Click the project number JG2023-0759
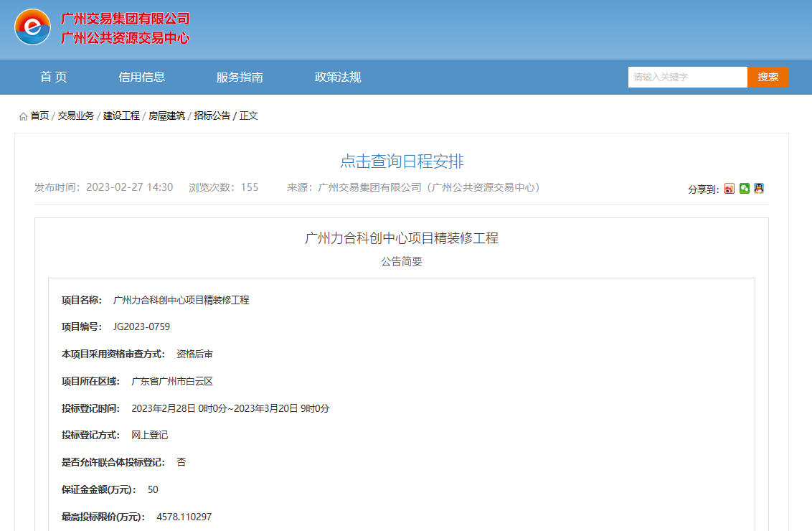The width and height of the screenshot is (812, 531). 141,327
